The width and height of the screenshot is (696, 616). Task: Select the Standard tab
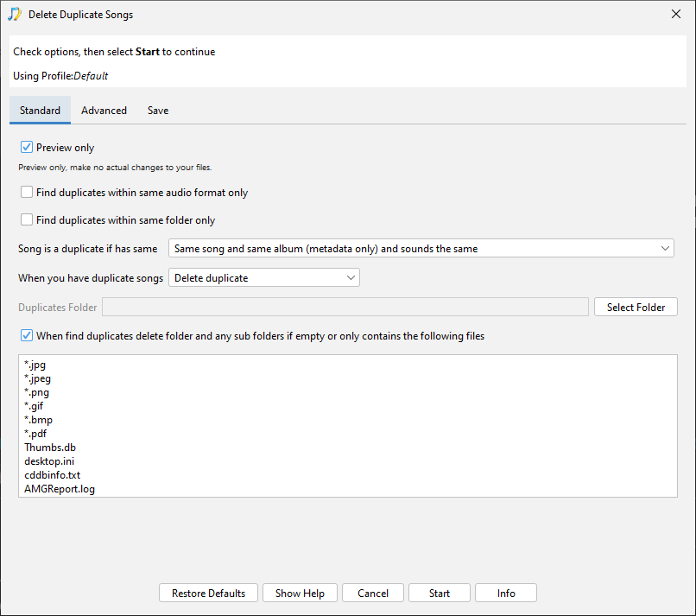(x=40, y=110)
